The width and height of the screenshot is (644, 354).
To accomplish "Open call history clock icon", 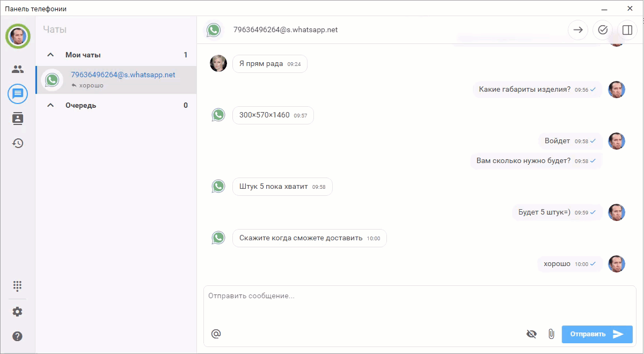I will click(x=18, y=143).
